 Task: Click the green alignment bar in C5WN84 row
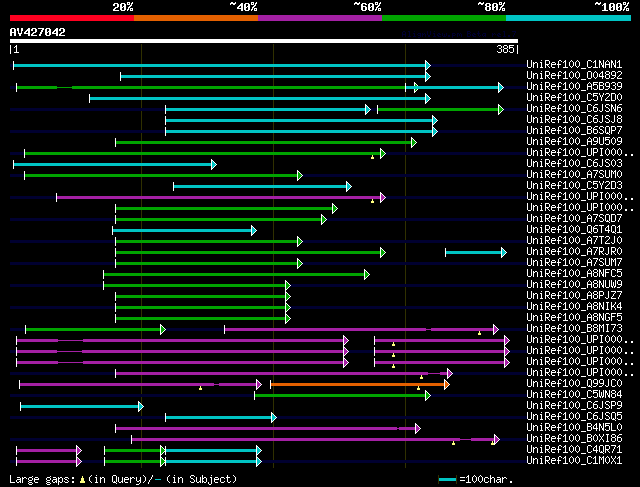coord(342,396)
